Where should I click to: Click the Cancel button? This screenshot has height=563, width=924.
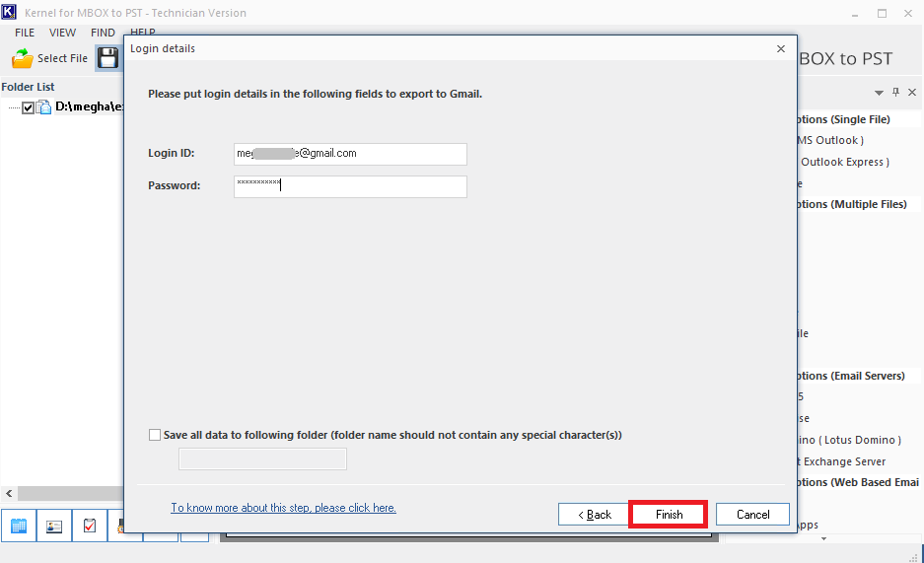coord(752,514)
